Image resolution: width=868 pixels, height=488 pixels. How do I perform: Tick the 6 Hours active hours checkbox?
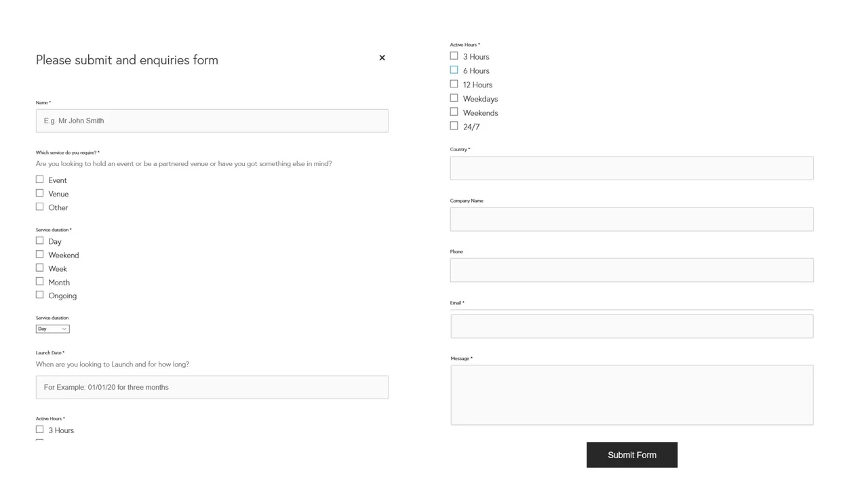[454, 70]
